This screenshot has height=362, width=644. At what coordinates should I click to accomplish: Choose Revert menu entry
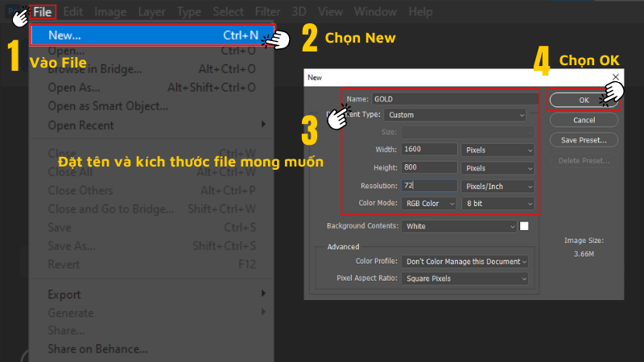[152, 265]
